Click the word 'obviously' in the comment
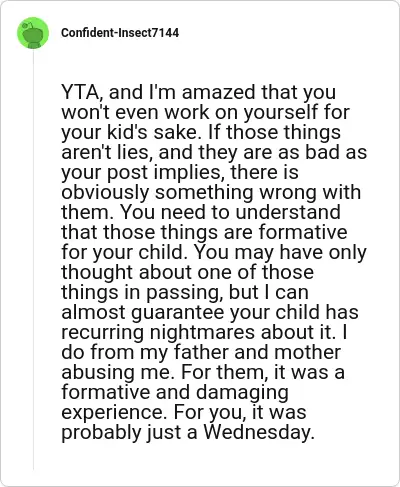This screenshot has width=400, height=487. click(105, 193)
